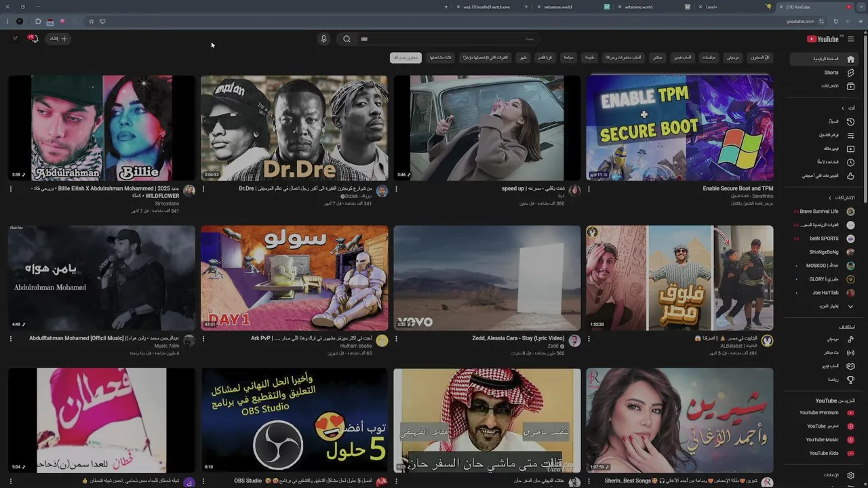
Task: Open new browser tab plus
Action: click(446, 7)
